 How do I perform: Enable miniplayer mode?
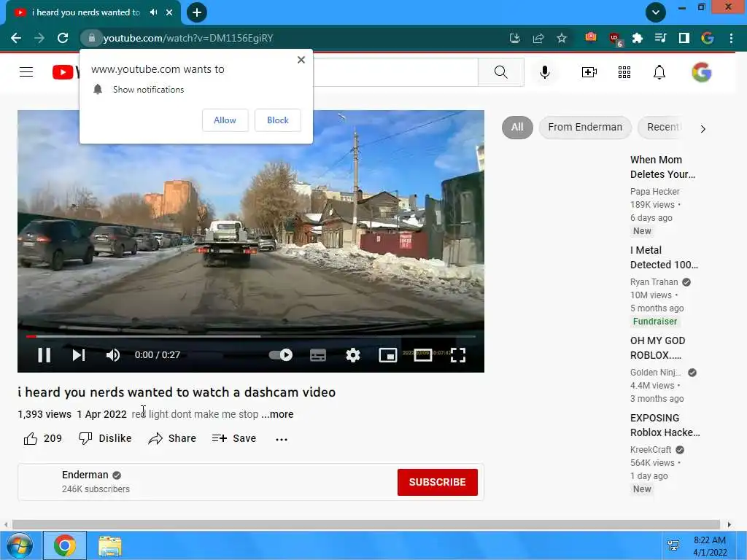[388, 355]
